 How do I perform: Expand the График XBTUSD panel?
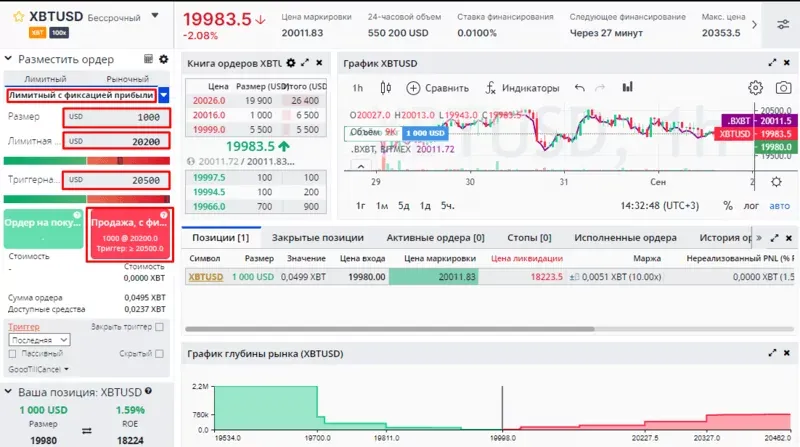[772, 63]
